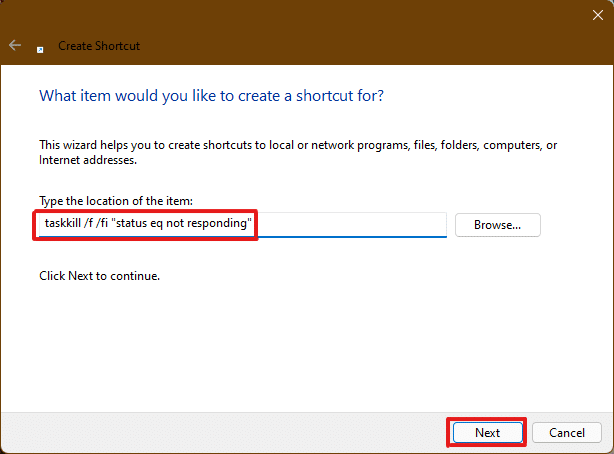Image resolution: width=614 pixels, height=454 pixels.
Task: Close the Create Shortcut wizard window
Action: pyautogui.click(x=598, y=15)
